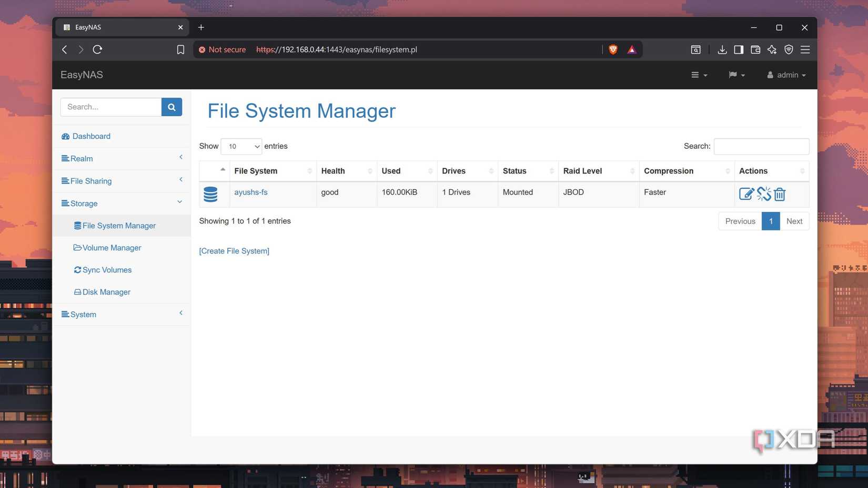Select page 1 in pagination

pyautogui.click(x=771, y=221)
